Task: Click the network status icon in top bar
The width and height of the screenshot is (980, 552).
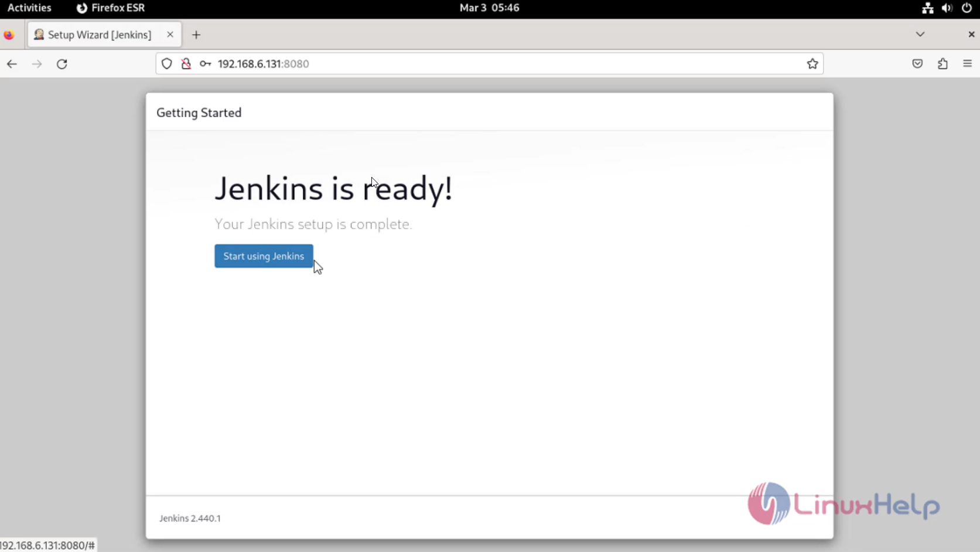Action: pos(928,8)
